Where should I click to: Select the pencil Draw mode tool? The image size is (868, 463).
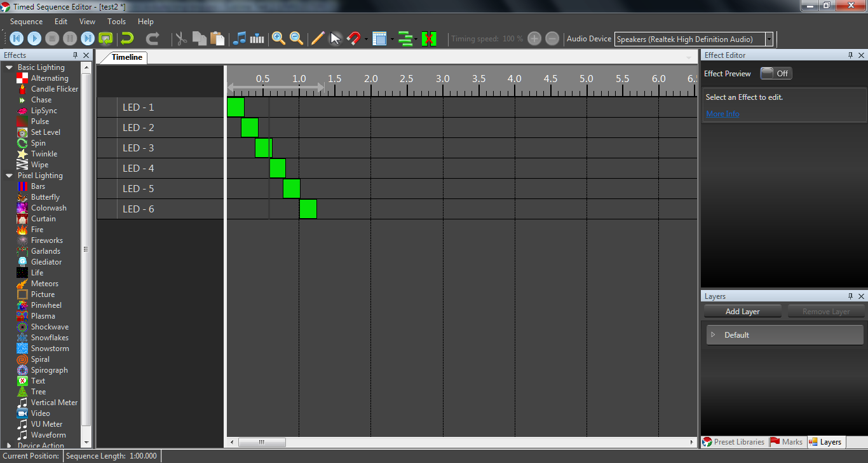[x=318, y=39]
